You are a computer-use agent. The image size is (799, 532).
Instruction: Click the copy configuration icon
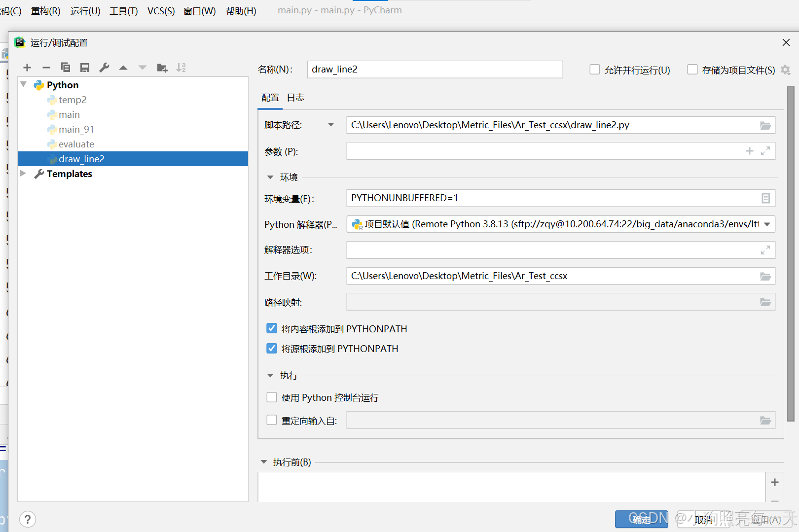[65, 68]
